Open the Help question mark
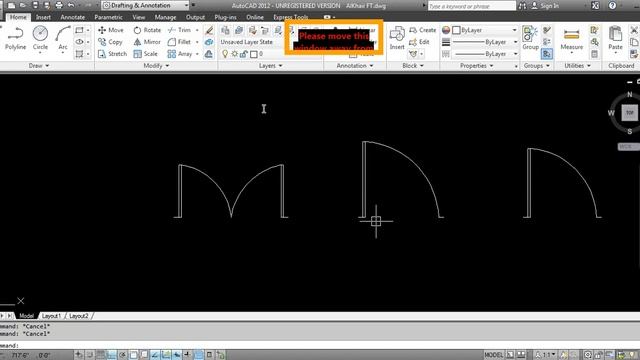The image size is (640, 360). coord(612,6)
